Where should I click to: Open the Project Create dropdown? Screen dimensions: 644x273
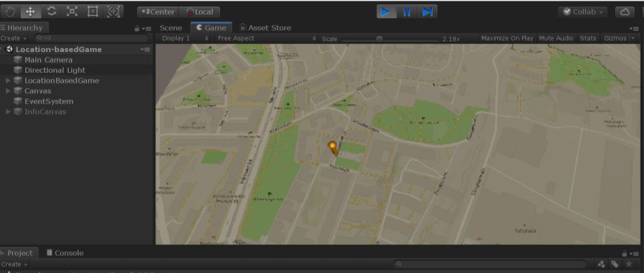click(13, 264)
